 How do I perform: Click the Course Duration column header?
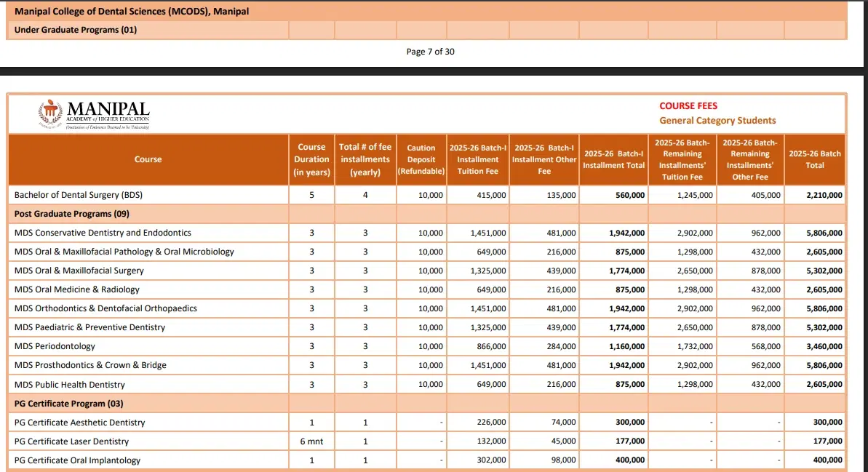pos(311,159)
